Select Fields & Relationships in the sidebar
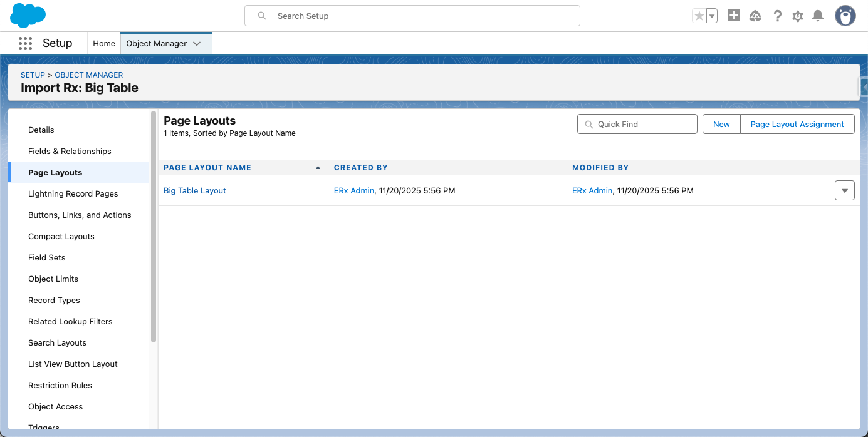 (x=70, y=151)
